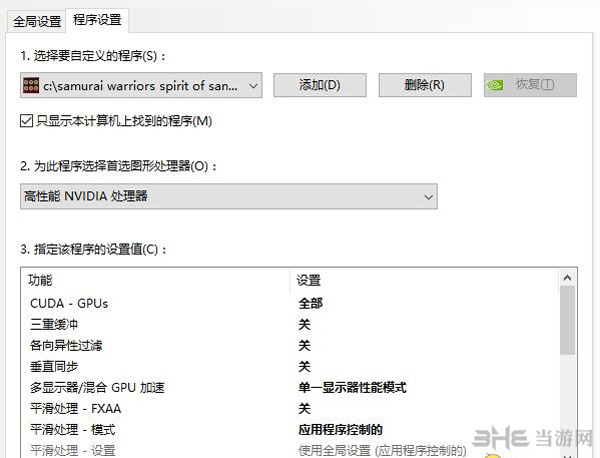The width and height of the screenshot is (600, 458).
Task: Click the 关 value for 各向异性过滤
Action: pos(304,346)
